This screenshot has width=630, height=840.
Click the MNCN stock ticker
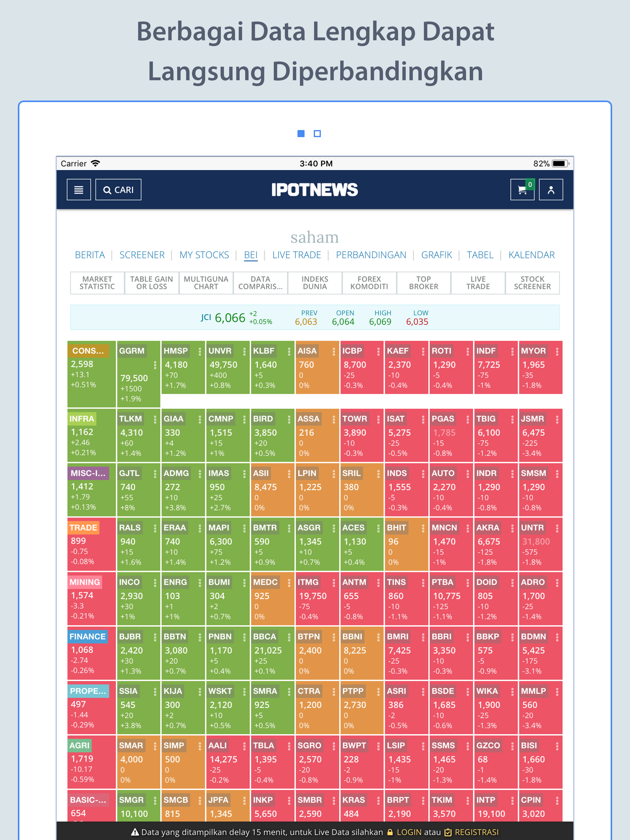(x=444, y=528)
